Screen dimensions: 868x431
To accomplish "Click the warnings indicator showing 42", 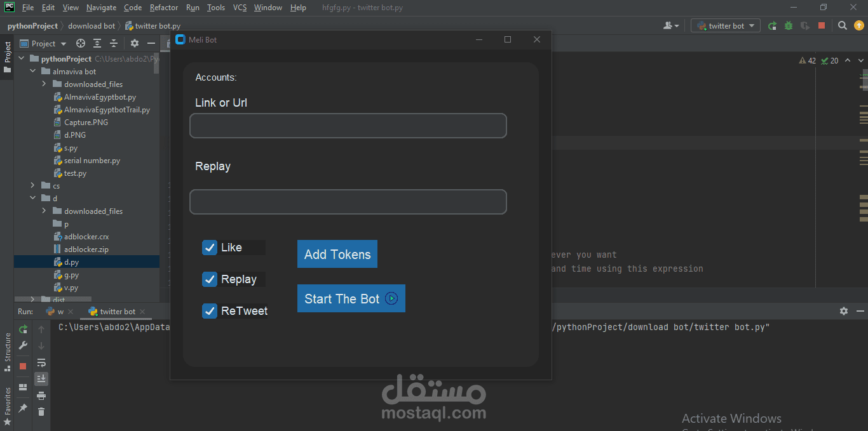I will (x=807, y=61).
